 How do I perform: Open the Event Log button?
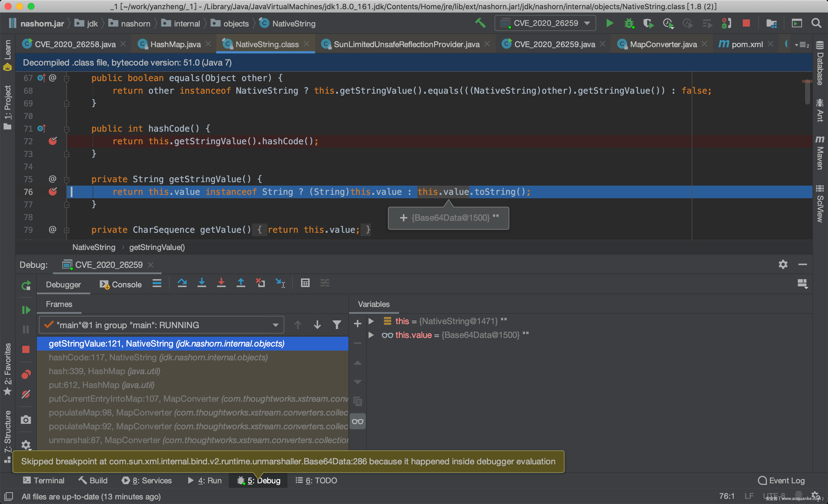pos(781,480)
